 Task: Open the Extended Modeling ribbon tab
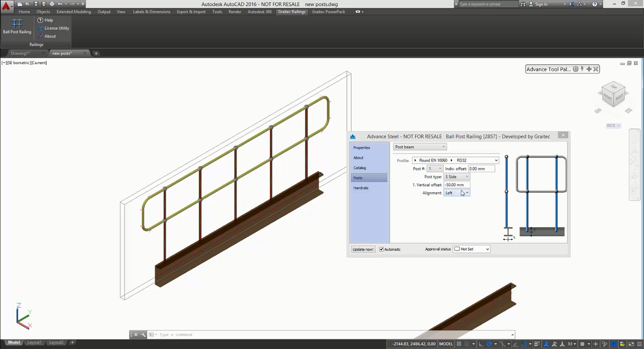(x=74, y=12)
